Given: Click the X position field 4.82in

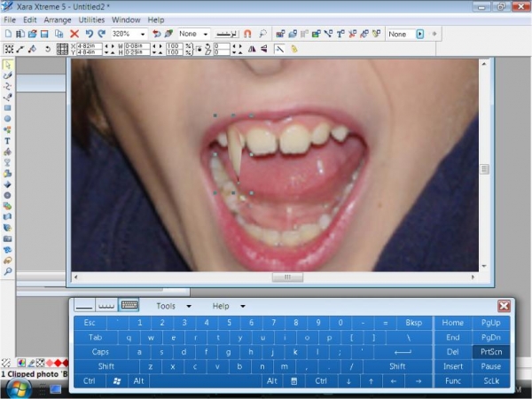Looking at the screenshot, I should [90, 46].
